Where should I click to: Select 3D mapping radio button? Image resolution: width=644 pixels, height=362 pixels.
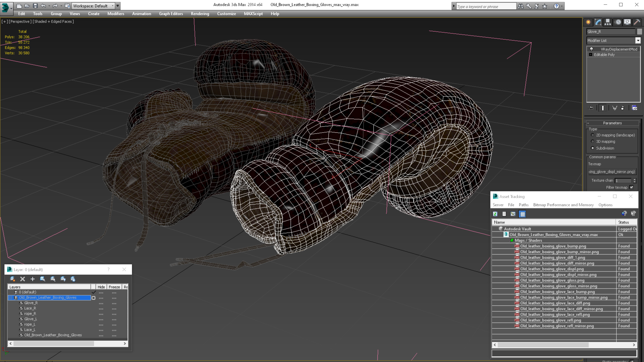[x=592, y=141]
